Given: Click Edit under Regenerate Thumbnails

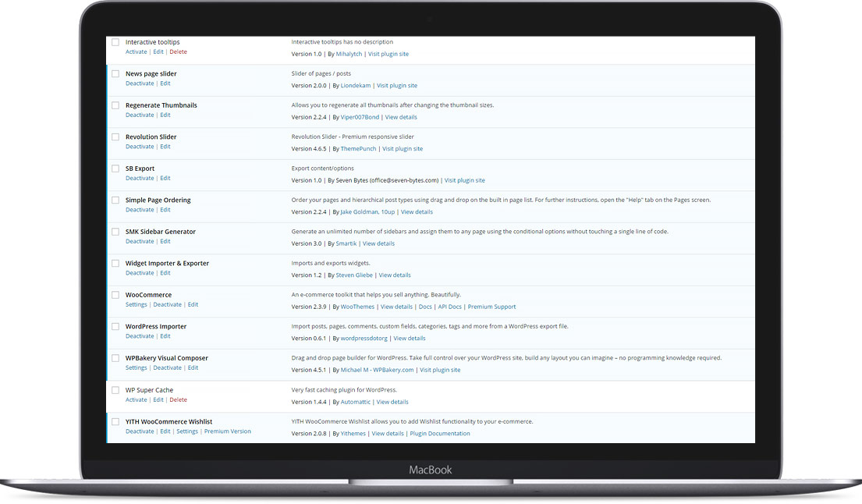Looking at the screenshot, I should coord(165,115).
